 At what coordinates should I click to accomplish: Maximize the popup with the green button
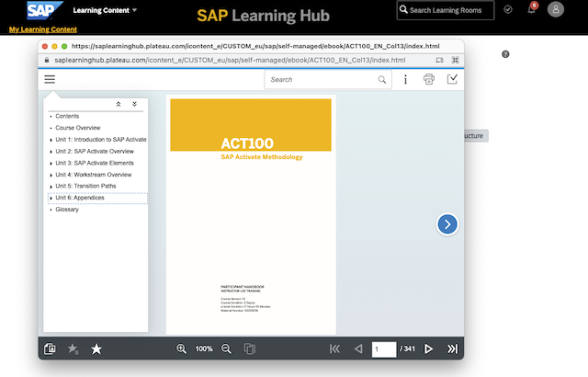[x=64, y=46]
